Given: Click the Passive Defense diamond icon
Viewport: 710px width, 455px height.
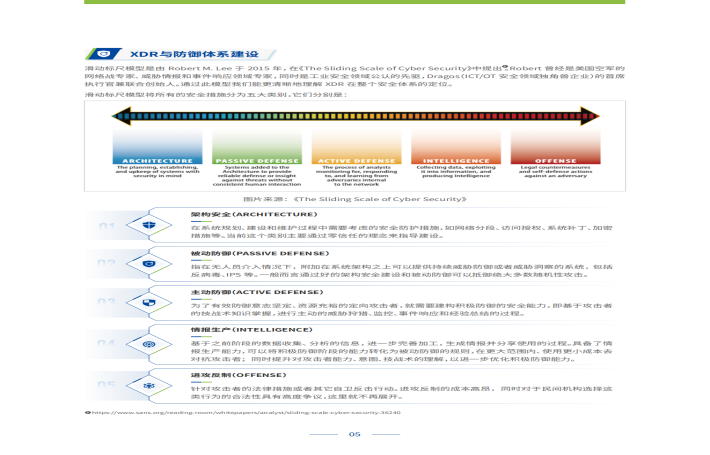Looking at the screenshot, I should coord(149,264).
